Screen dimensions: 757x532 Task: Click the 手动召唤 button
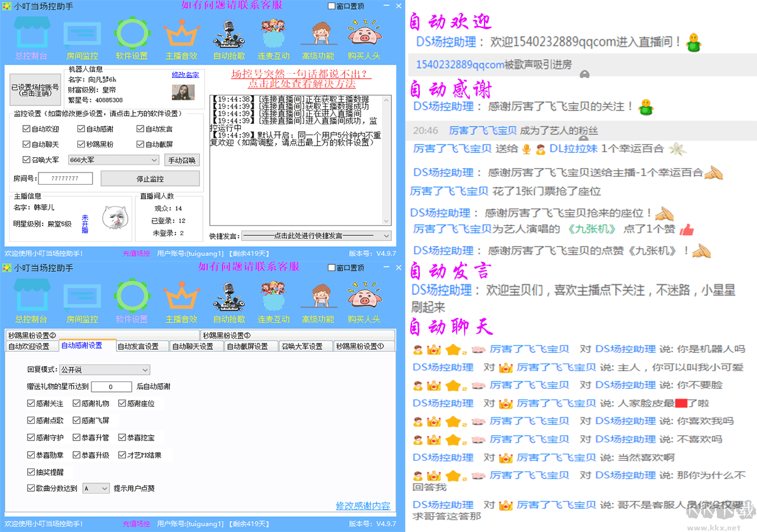pyautogui.click(x=182, y=160)
